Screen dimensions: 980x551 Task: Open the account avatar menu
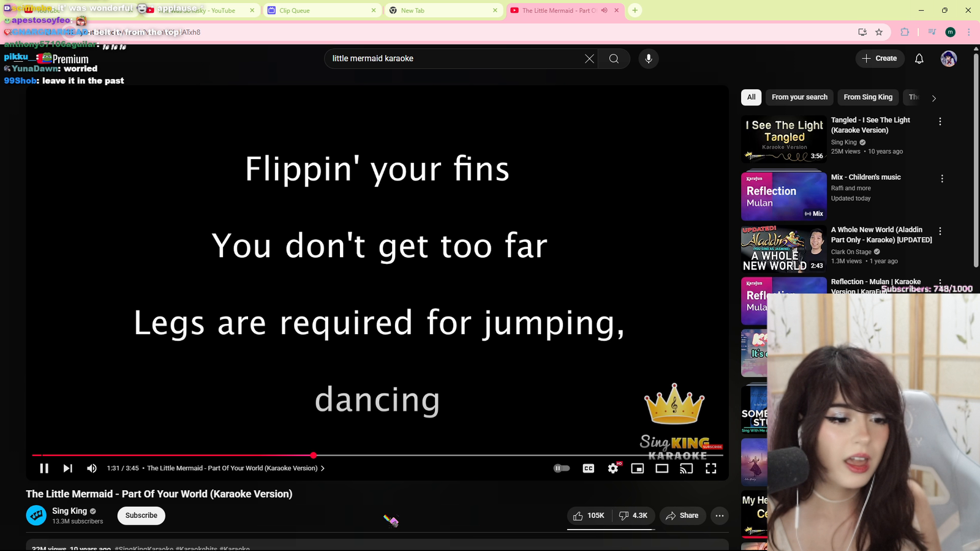(x=949, y=59)
